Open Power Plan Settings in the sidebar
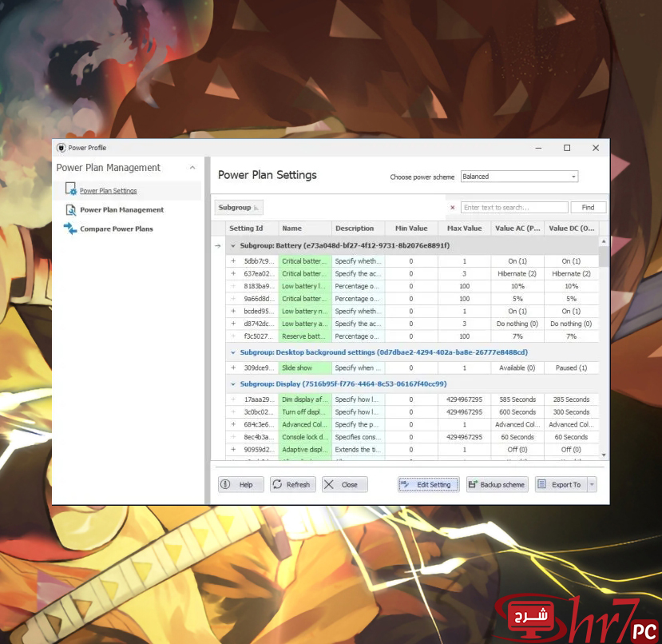The image size is (662, 644). (108, 191)
